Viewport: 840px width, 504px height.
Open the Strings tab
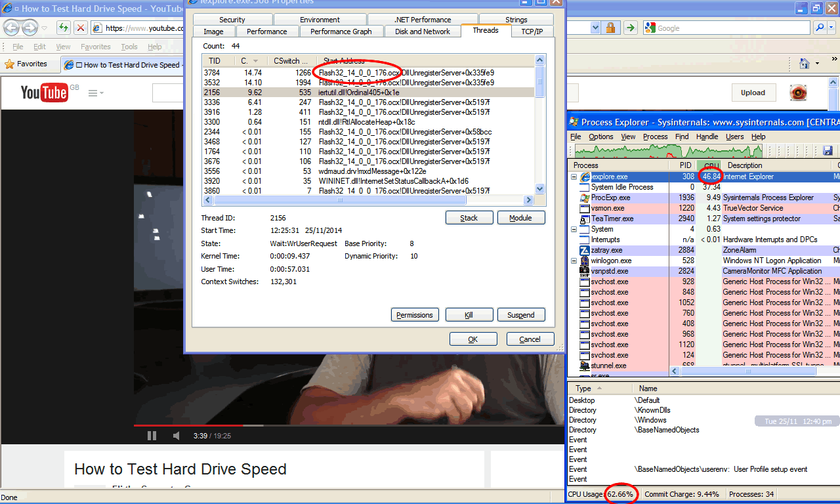click(x=516, y=20)
